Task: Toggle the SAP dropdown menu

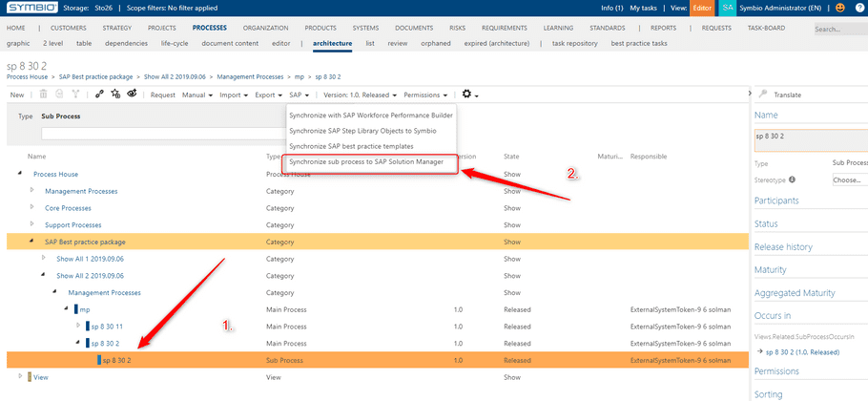Action: [299, 95]
